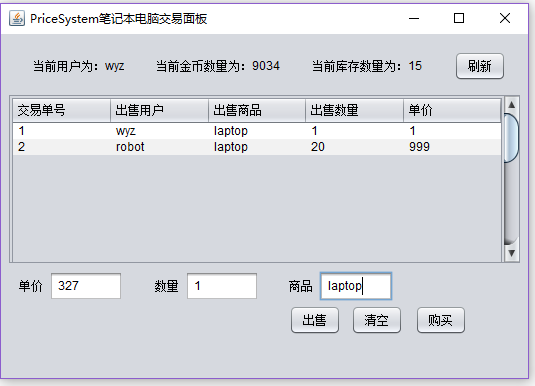Click the 出售用户 column header
Image resolution: width=535 pixels, height=386 pixels.
coord(159,110)
